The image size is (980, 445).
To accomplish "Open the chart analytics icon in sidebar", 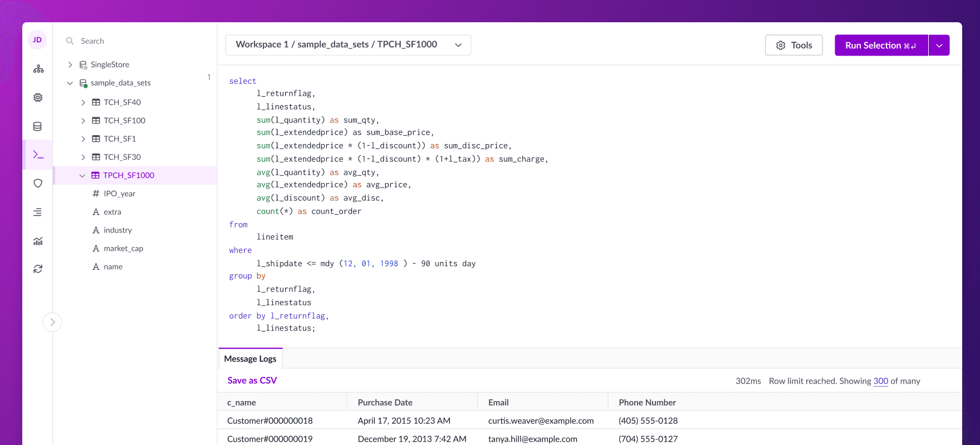I will [38, 241].
